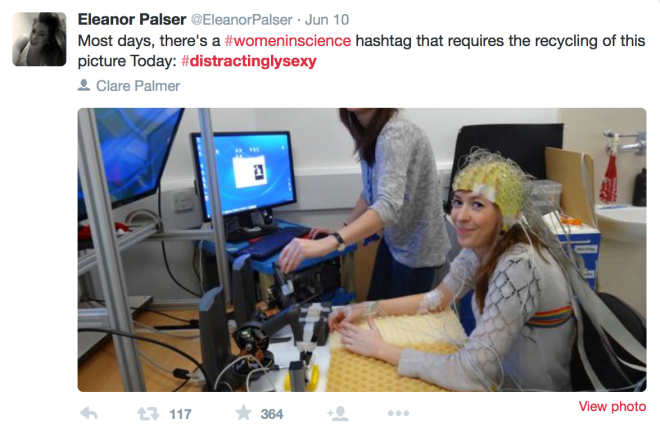Image resolution: width=660 pixels, height=438 pixels.
Task: Click the 364 favorites count
Action: point(272,414)
